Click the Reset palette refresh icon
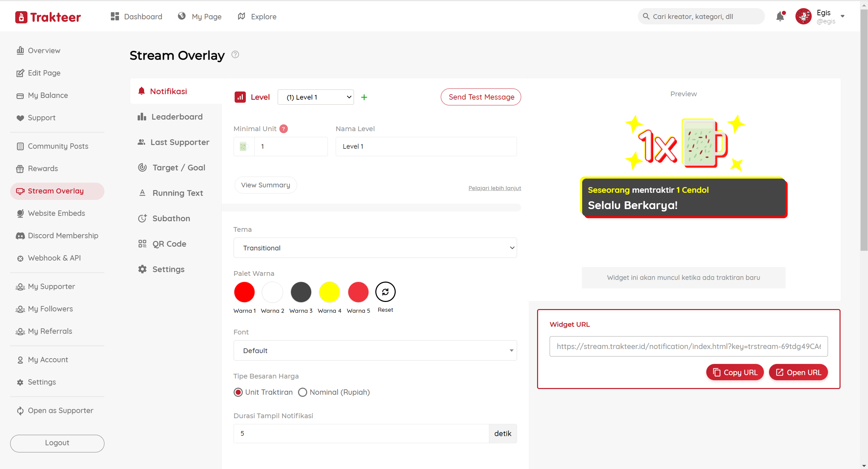Image resolution: width=868 pixels, height=469 pixels. 385,292
